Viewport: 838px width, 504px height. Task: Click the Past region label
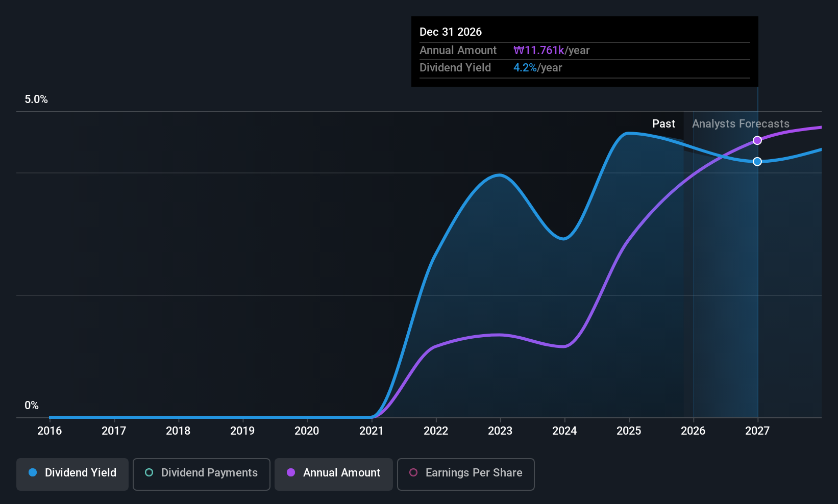[663, 124]
